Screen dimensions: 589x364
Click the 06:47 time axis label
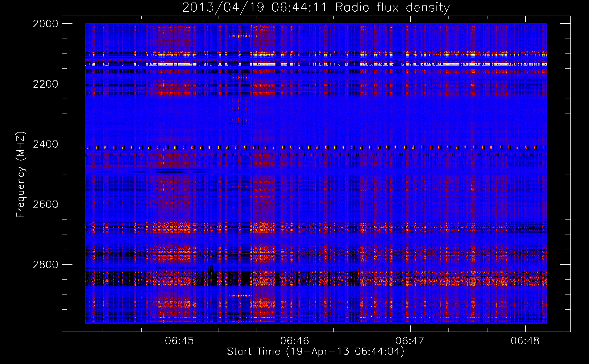click(x=410, y=341)
